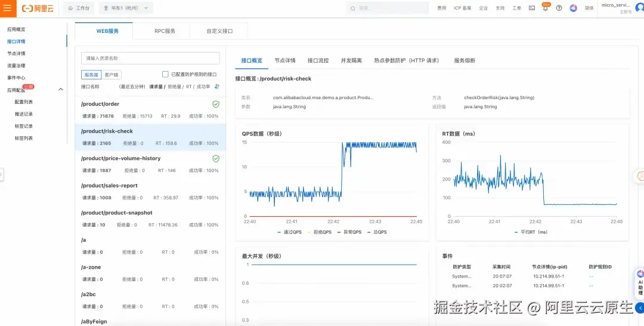The width and height of the screenshot is (644, 326).
Task: Open the 企业 menu
Action: click(484, 8)
